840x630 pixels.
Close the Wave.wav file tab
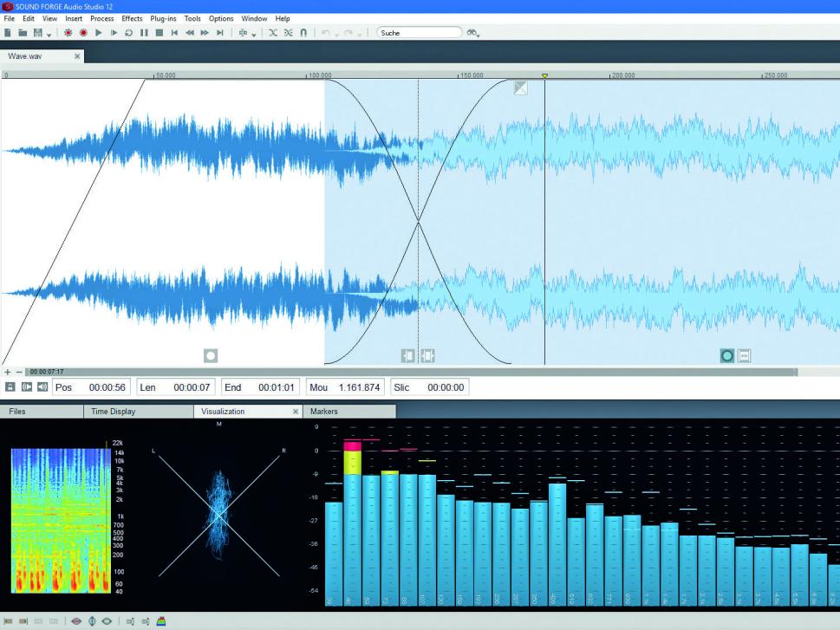point(77,56)
